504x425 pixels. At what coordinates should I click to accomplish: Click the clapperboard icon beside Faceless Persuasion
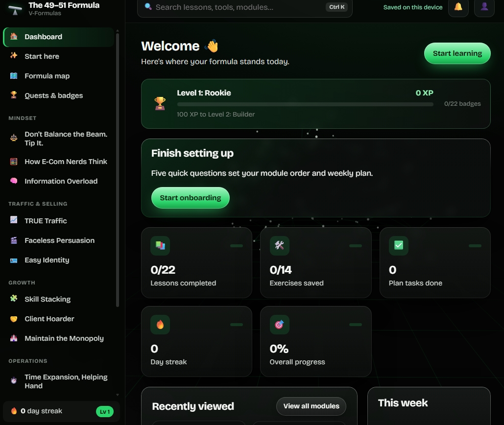point(14,240)
